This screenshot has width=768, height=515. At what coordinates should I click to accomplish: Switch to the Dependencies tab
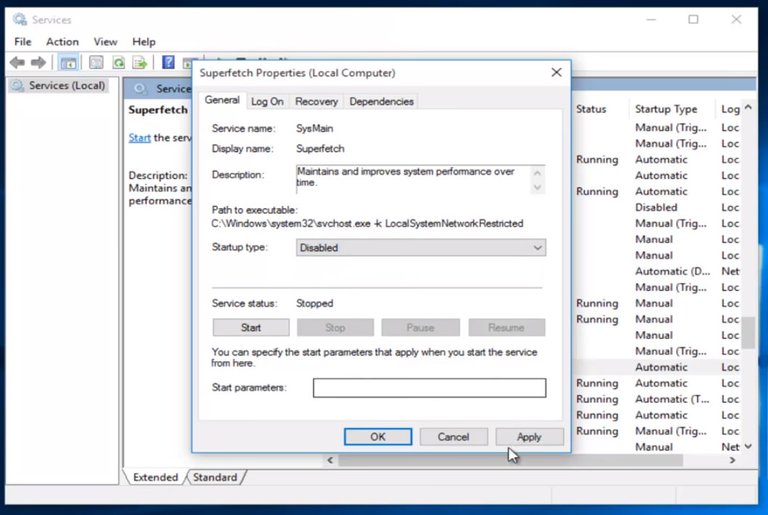click(381, 101)
